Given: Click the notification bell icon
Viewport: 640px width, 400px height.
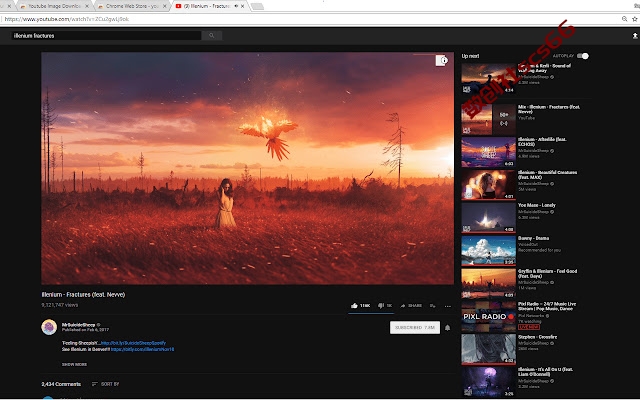Looking at the screenshot, I should [448, 327].
